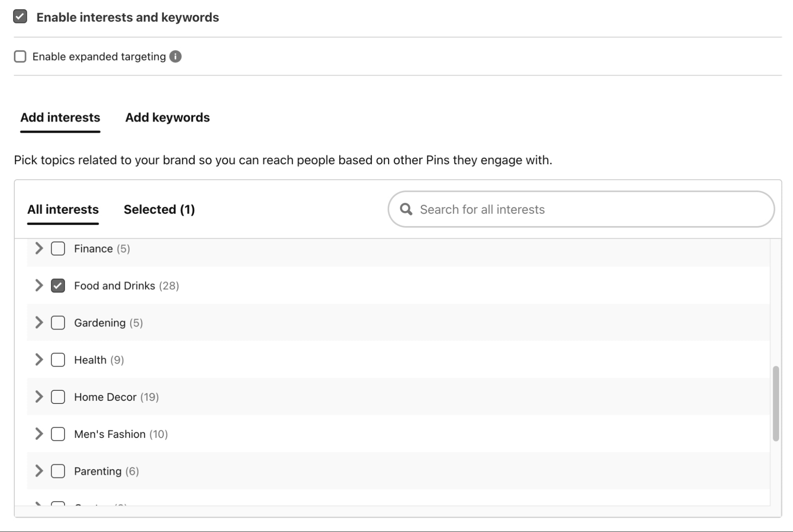Tick the Parenting checkbox
Screen dimensions: 793x532
(58, 471)
